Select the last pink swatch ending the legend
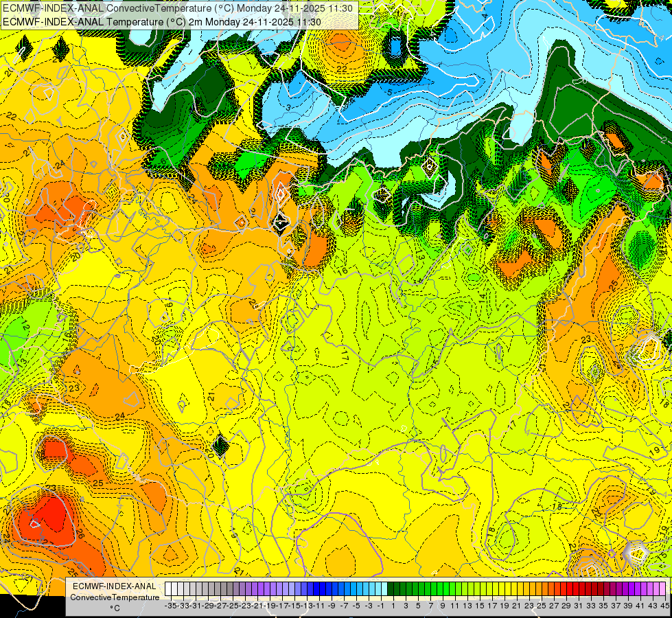Image resolution: width=672 pixels, height=618 pixels. (x=662, y=589)
